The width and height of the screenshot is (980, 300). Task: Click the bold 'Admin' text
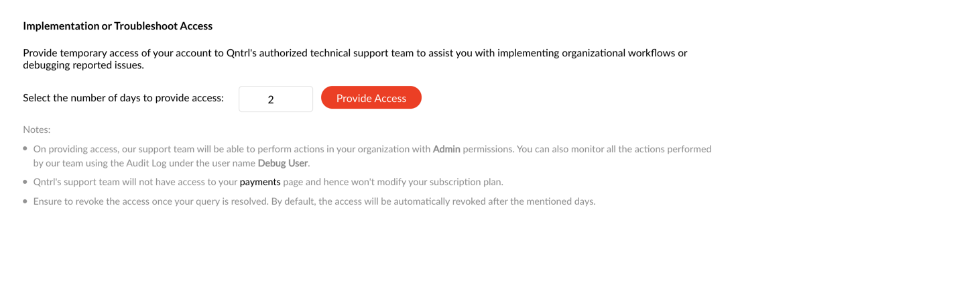(446, 149)
